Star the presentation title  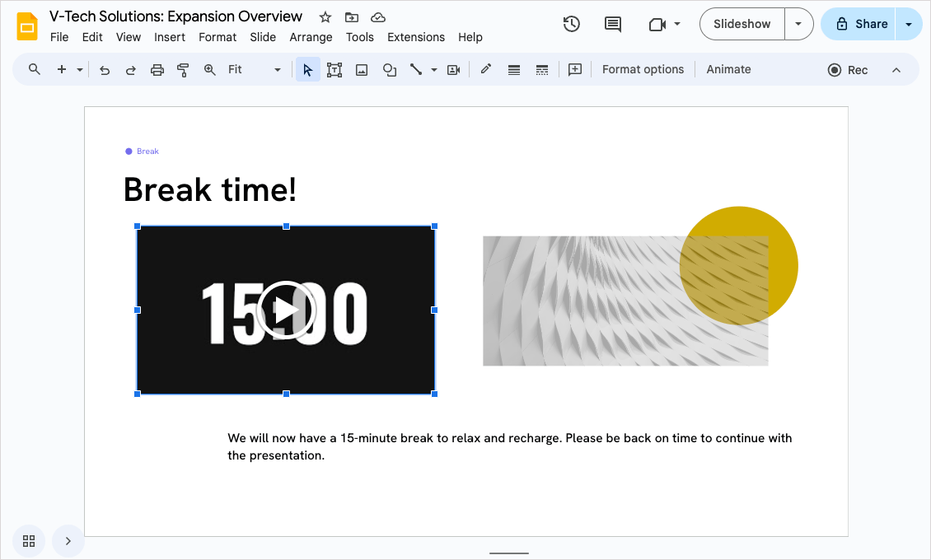[325, 17]
